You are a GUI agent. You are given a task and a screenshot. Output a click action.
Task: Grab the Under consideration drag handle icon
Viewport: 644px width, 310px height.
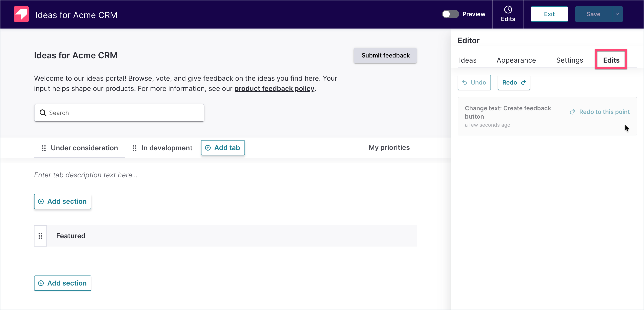(44, 148)
